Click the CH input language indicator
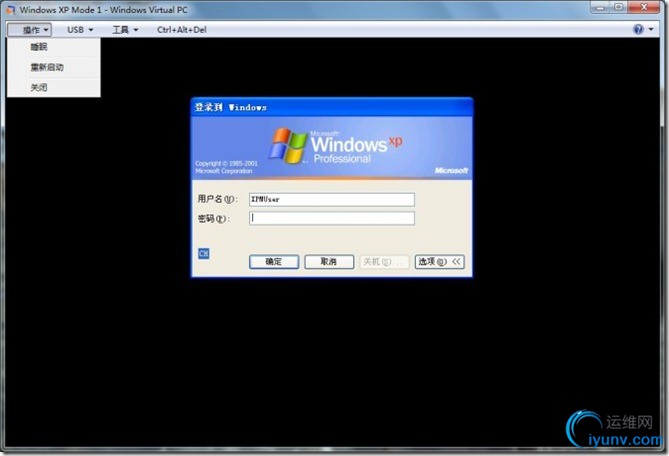Viewport: 669px width, 456px height. 204,254
